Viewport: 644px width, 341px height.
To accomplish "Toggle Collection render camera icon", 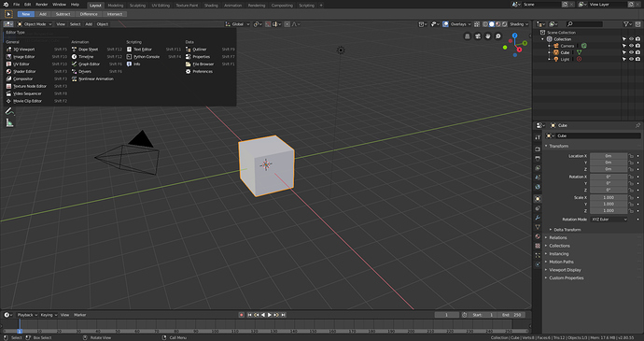I will (x=637, y=39).
